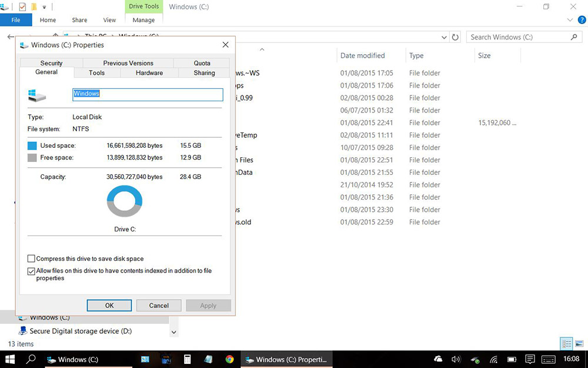Screen dimensions: 588x368
Task: Click the search magnifier in Search Windows box
Action: point(574,37)
